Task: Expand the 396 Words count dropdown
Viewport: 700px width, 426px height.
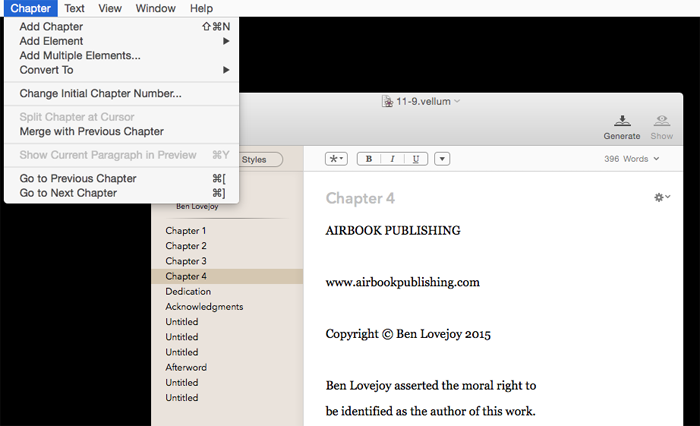Action: click(632, 159)
